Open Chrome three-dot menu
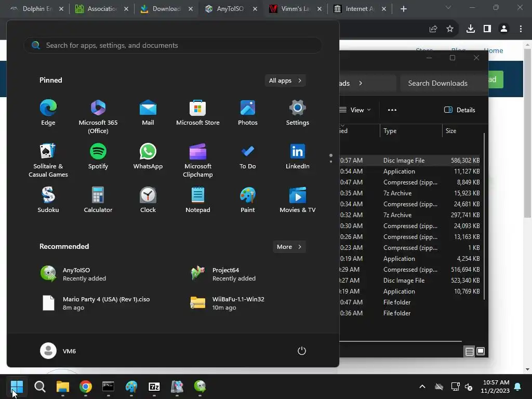Viewport: 532px width, 399px height. click(521, 29)
